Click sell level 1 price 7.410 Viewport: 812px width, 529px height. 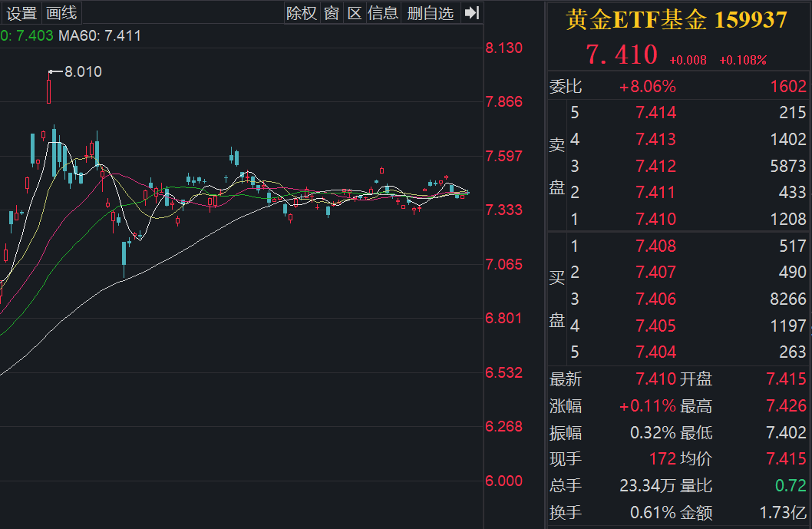click(x=655, y=219)
